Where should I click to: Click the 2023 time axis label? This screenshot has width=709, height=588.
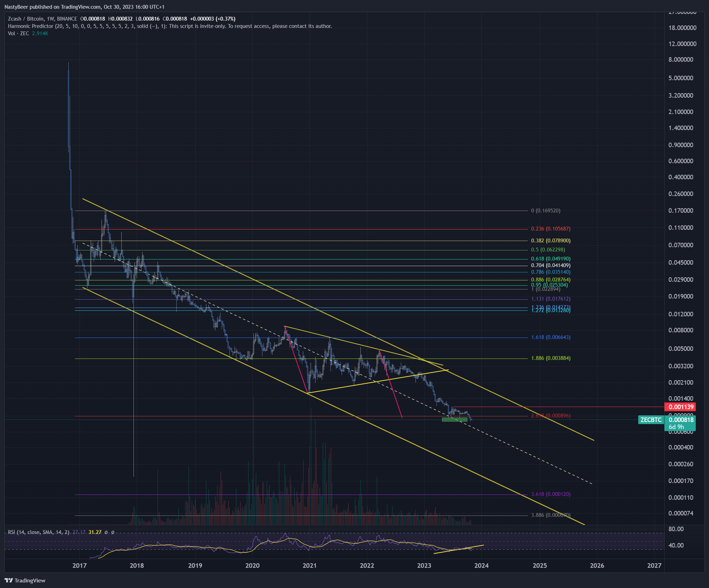point(424,566)
